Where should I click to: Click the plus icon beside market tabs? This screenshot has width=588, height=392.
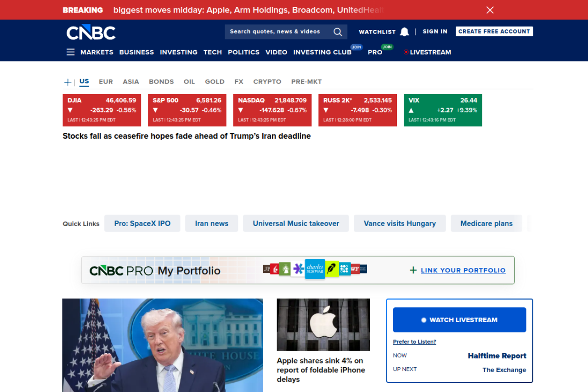[x=68, y=82]
